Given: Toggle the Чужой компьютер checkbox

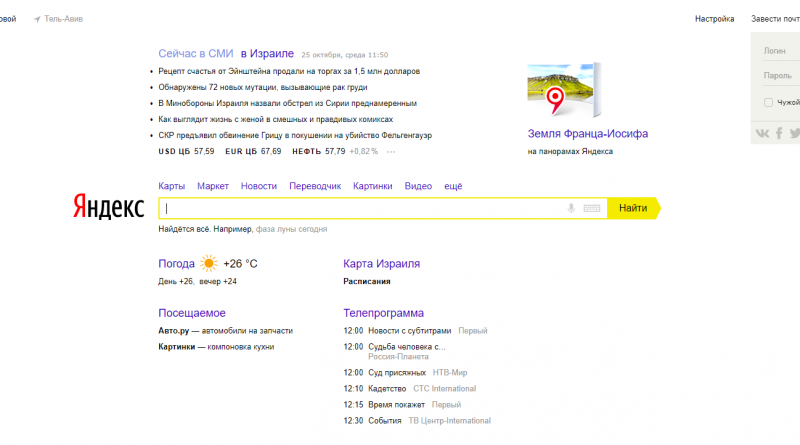Looking at the screenshot, I should click(768, 103).
